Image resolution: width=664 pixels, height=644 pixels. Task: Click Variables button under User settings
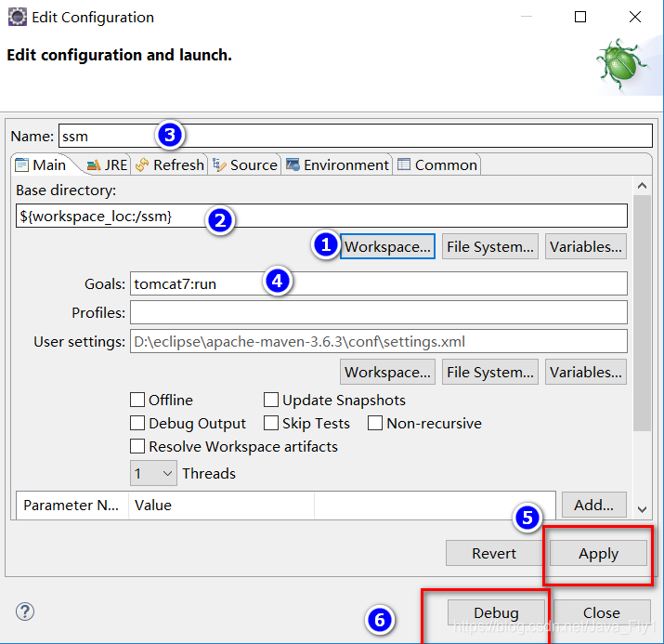click(x=586, y=372)
